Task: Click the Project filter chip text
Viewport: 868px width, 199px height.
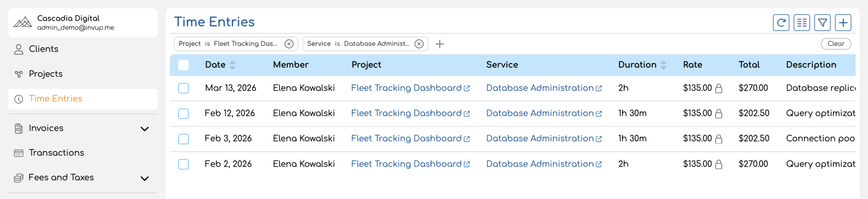Action: pos(228,44)
